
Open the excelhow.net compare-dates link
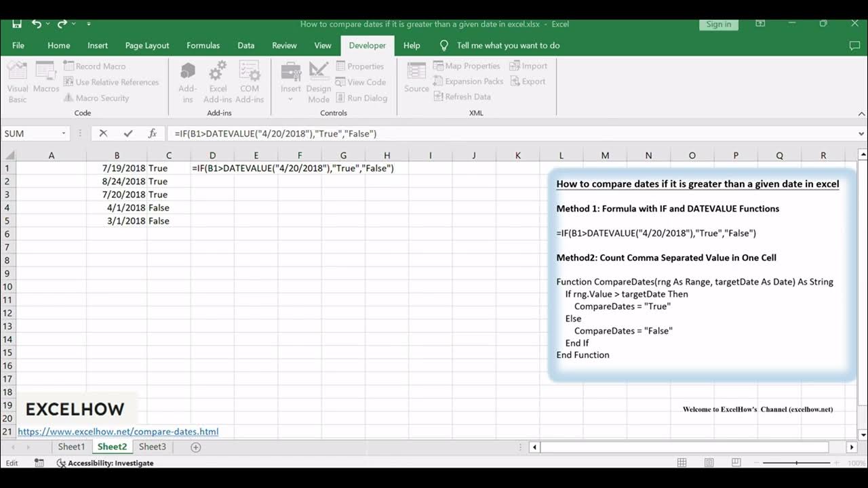click(118, 431)
